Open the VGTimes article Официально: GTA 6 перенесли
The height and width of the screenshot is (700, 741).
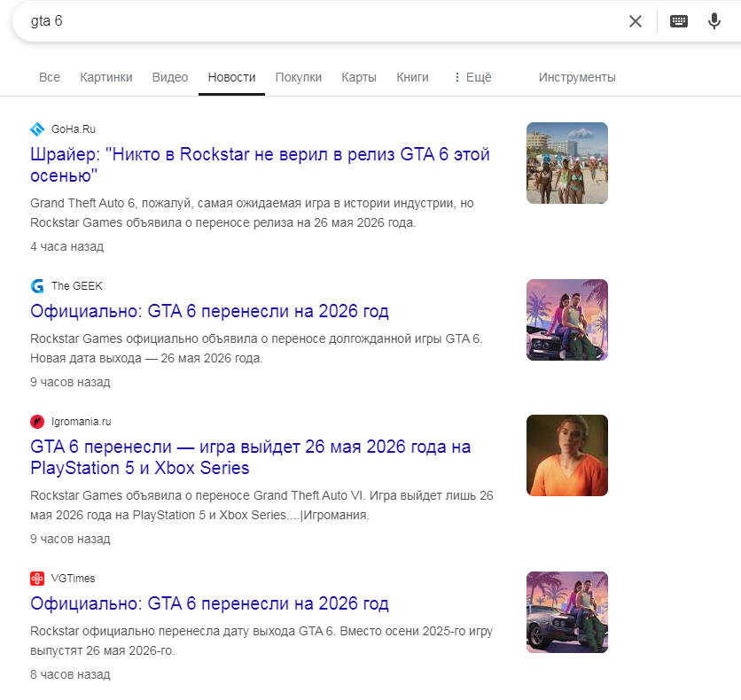(x=209, y=603)
